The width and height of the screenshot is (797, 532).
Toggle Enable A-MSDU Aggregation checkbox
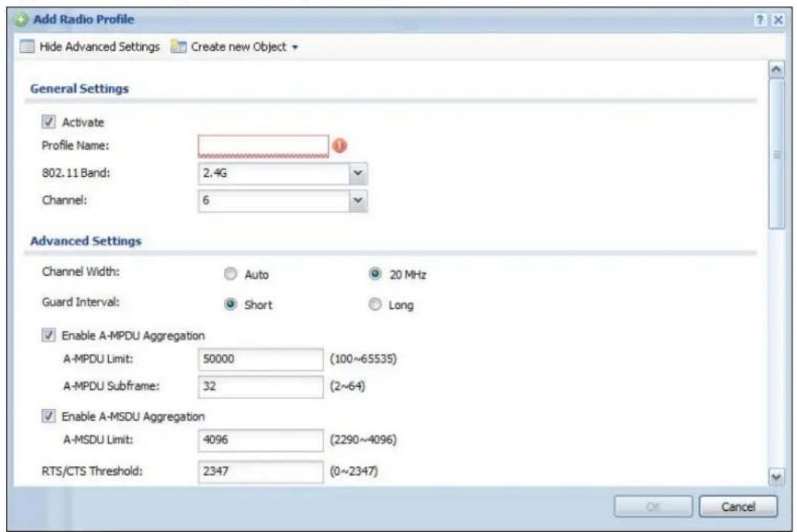(x=48, y=416)
